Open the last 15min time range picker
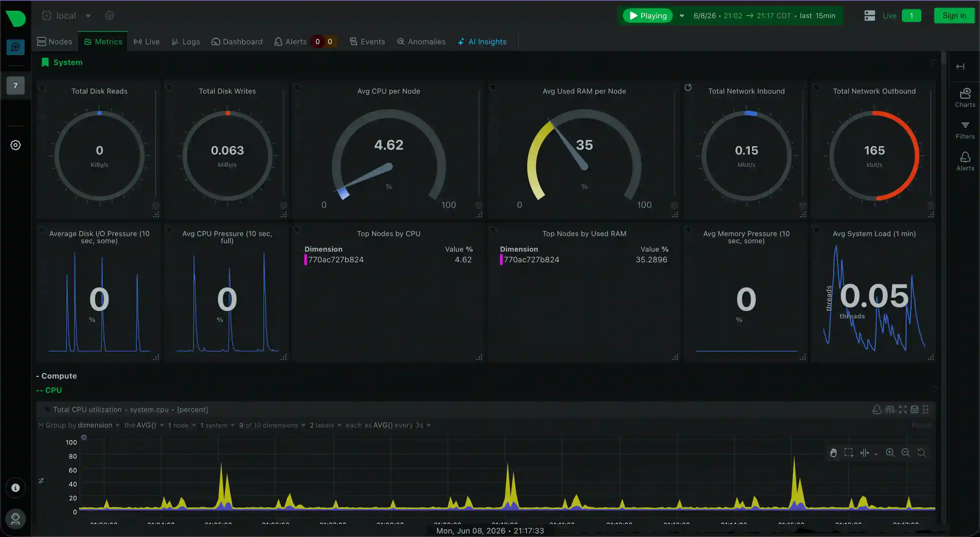This screenshot has width=980, height=537. (764, 16)
